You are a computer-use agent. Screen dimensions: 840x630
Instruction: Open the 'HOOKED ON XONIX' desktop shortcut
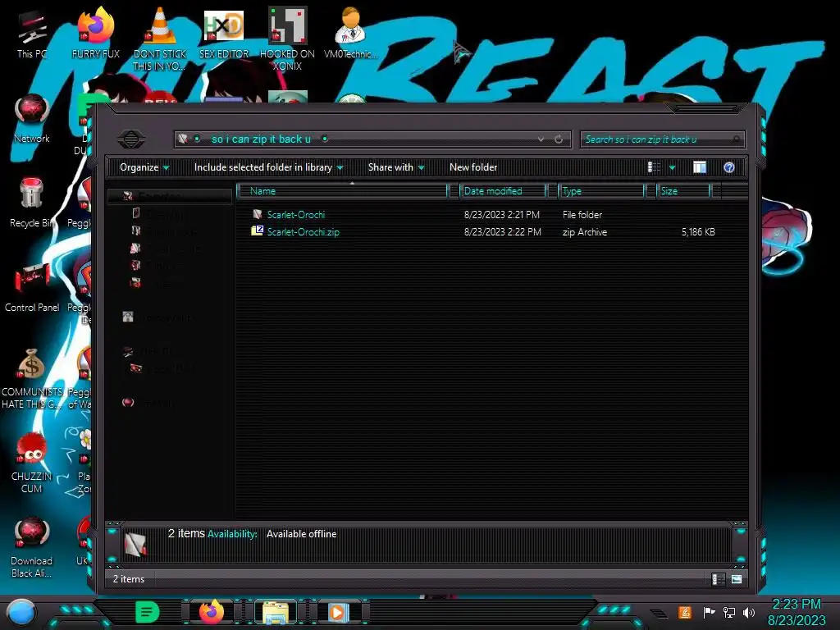(287, 39)
